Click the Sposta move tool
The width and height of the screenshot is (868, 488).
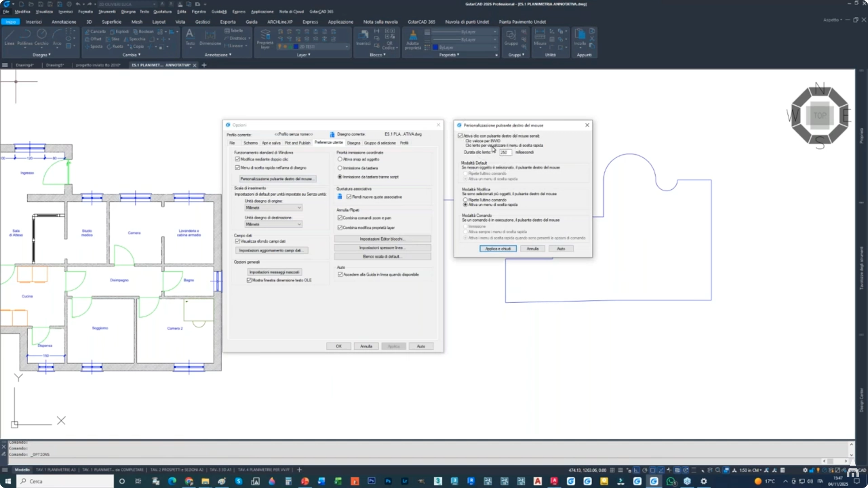(94, 47)
